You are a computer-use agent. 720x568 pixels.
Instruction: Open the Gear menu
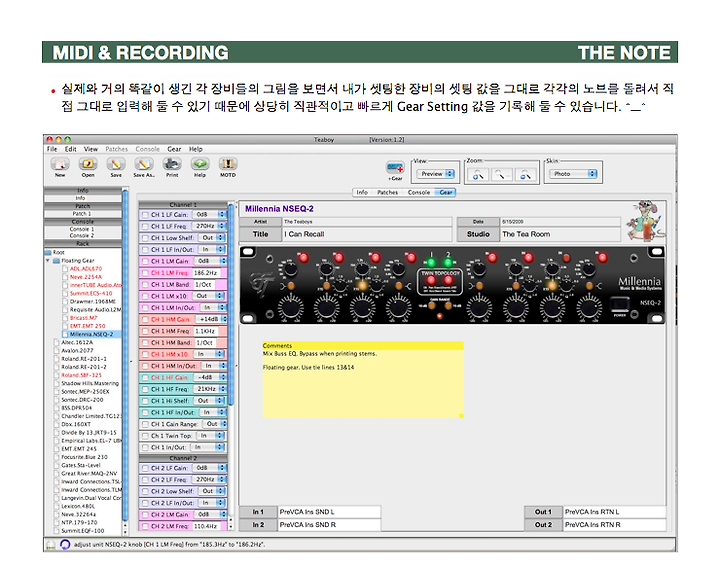point(174,149)
